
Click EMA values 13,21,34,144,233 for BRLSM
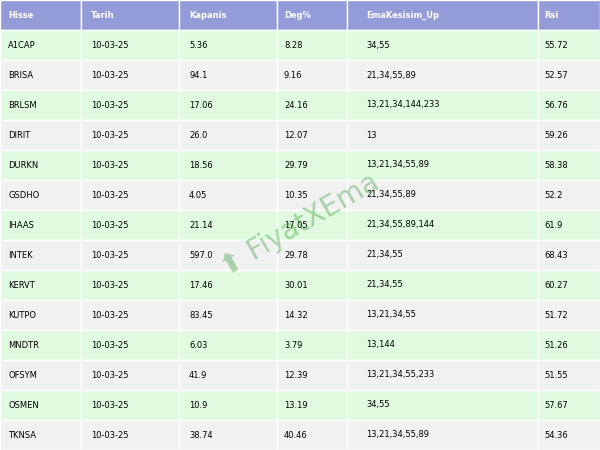(x=403, y=104)
